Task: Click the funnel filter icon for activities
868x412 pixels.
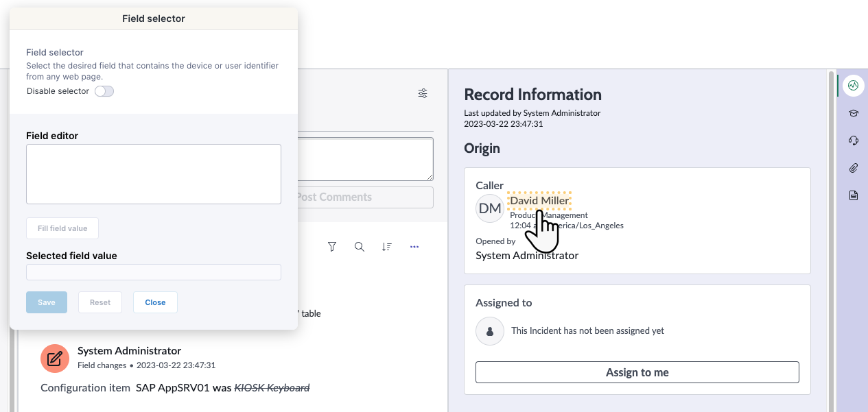Action: tap(332, 247)
